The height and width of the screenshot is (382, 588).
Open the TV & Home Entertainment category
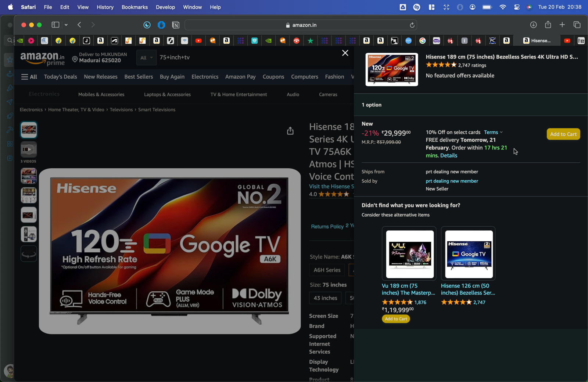(239, 94)
